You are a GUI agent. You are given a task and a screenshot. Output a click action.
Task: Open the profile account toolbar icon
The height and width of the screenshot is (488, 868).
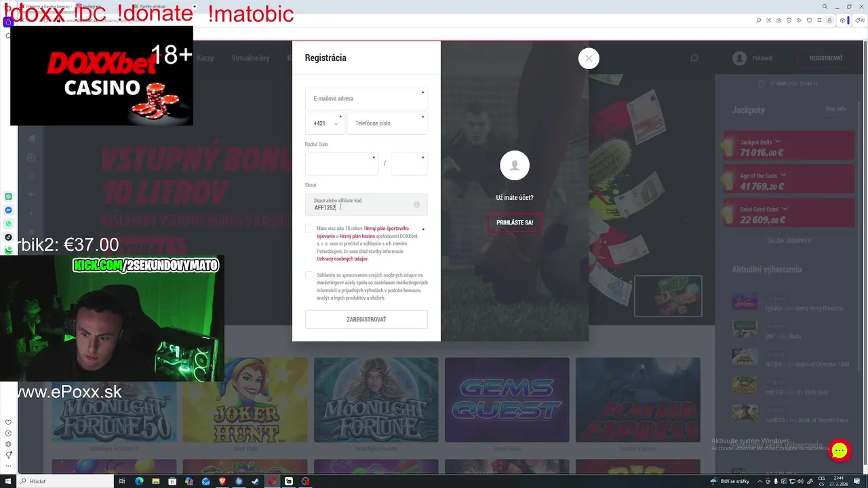(x=829, y=20)
